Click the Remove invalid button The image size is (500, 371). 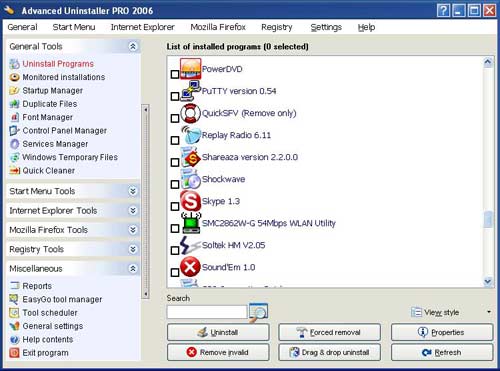(218, 352)
